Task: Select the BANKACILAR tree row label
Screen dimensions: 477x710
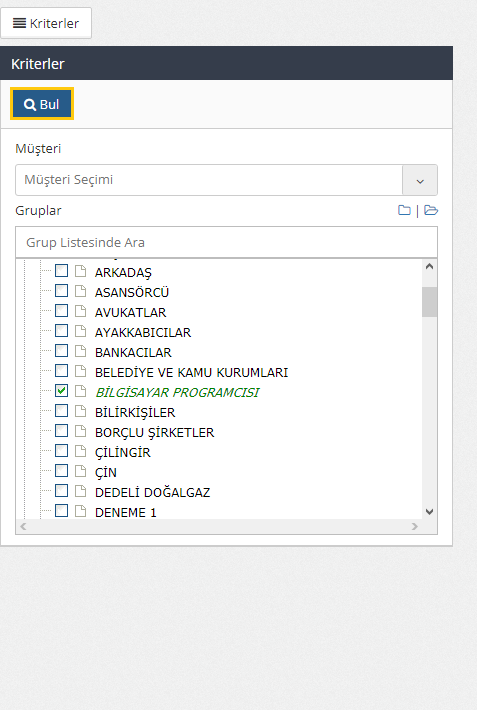Action: tap(133, 352)
